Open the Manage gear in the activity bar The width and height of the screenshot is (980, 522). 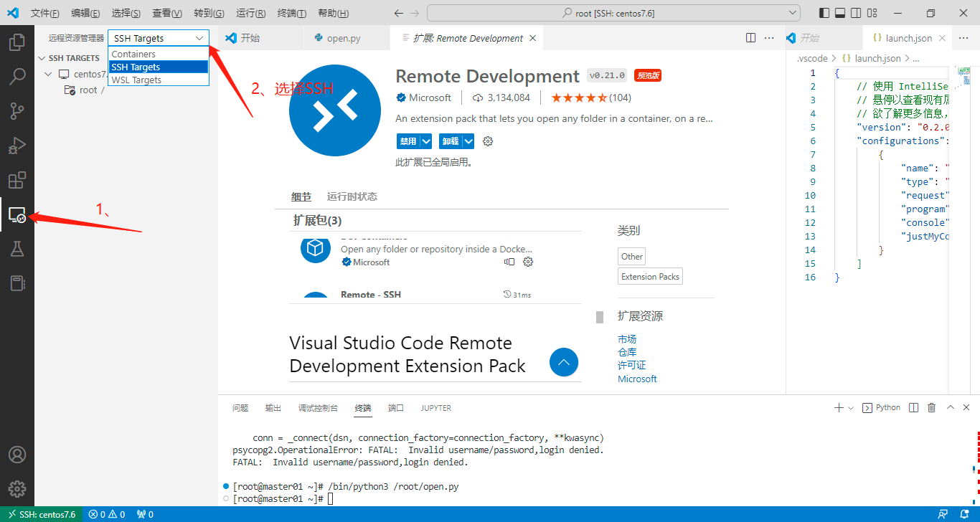coord(17,489)
